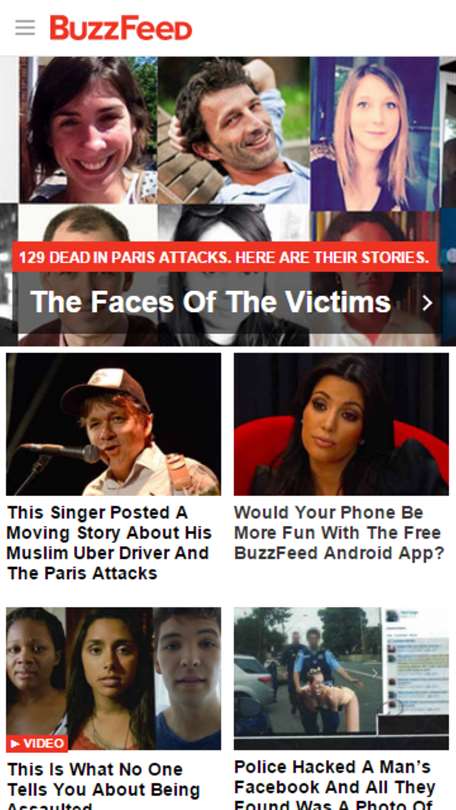Click 'Police Hacked A Man's Facebook' headline
Screen dimensions: 456x810
335,783
